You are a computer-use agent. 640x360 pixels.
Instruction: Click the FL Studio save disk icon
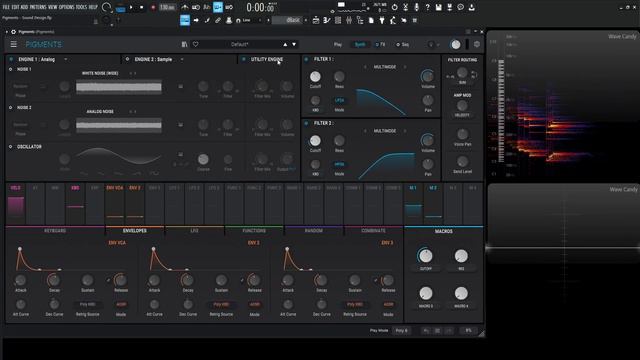pyautogui.click(x=438, y=7)
